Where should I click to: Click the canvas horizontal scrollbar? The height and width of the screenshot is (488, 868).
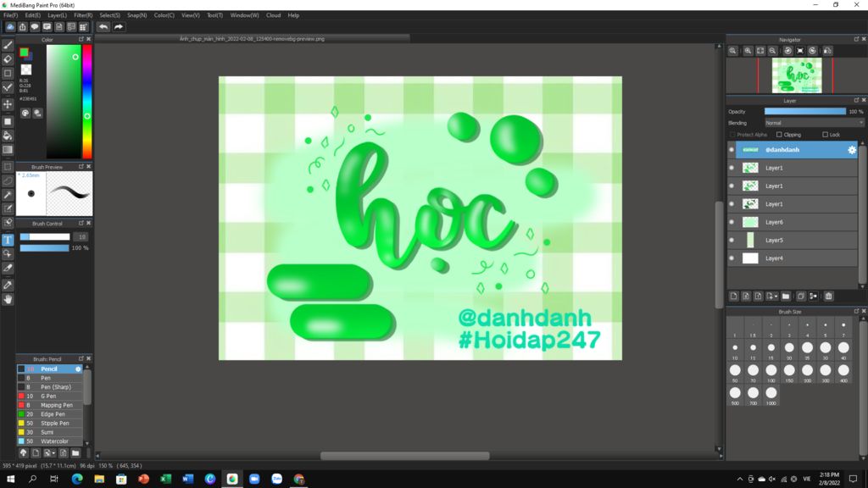click(404, 456)
